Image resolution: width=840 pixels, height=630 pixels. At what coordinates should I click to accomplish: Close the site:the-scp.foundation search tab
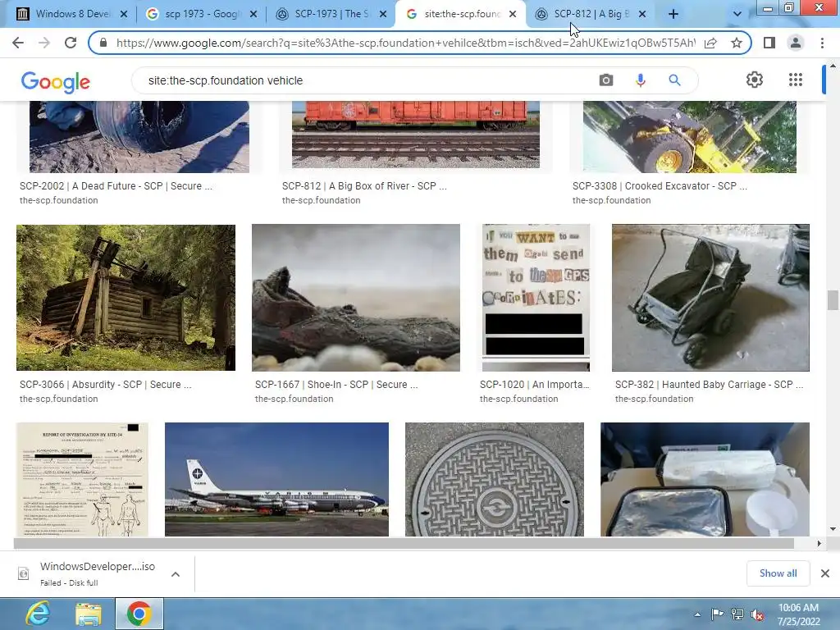click(513, 15)
